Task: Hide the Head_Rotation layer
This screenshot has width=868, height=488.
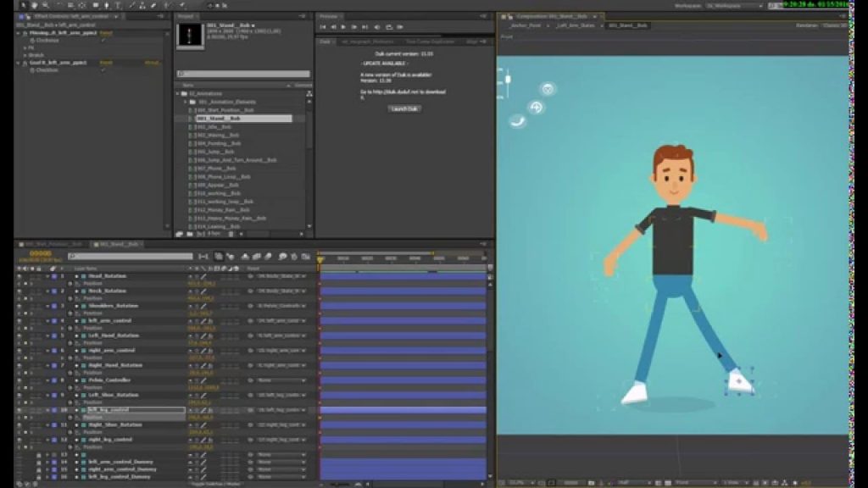Action: click(x=19, y=275)
